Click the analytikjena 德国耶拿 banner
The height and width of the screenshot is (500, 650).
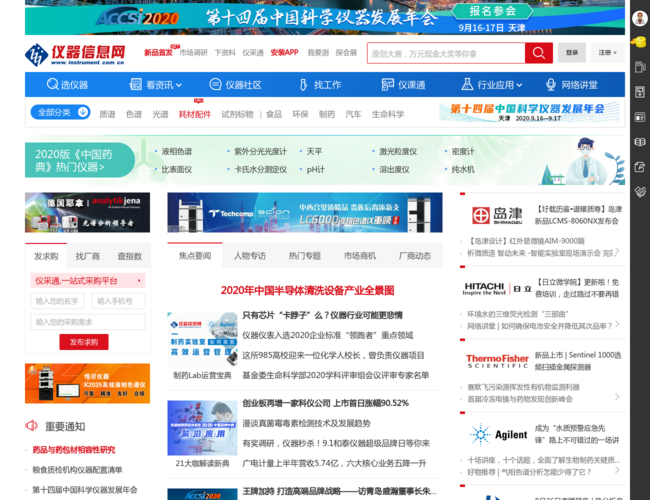tap(87, 212)
